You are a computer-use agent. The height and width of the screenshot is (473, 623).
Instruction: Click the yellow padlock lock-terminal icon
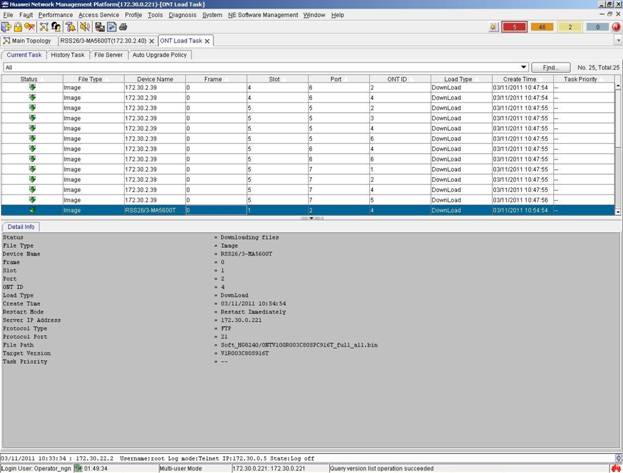tap(18, 27)
